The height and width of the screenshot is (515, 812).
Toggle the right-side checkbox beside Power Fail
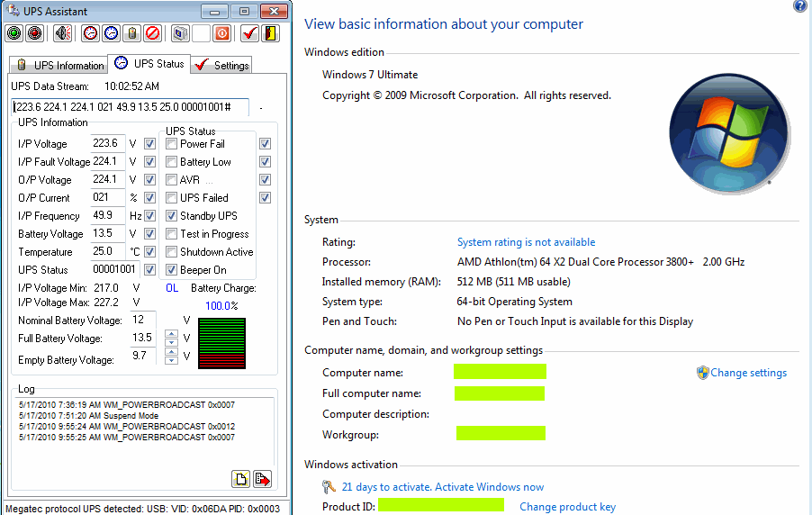(x=266, y=143)
